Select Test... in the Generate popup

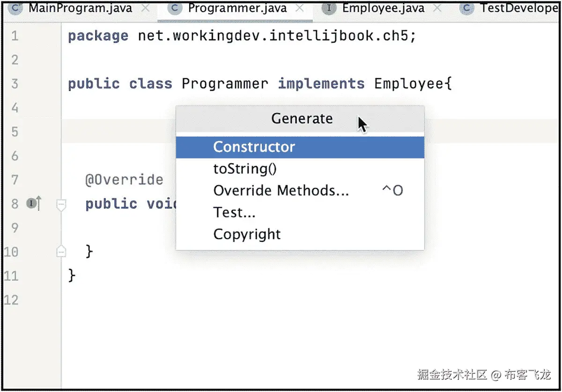234,212
